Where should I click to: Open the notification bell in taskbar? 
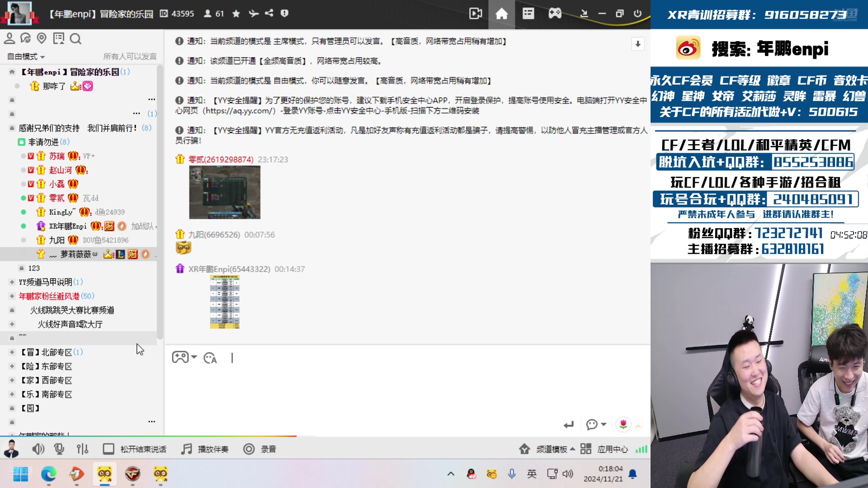[633, 474]
